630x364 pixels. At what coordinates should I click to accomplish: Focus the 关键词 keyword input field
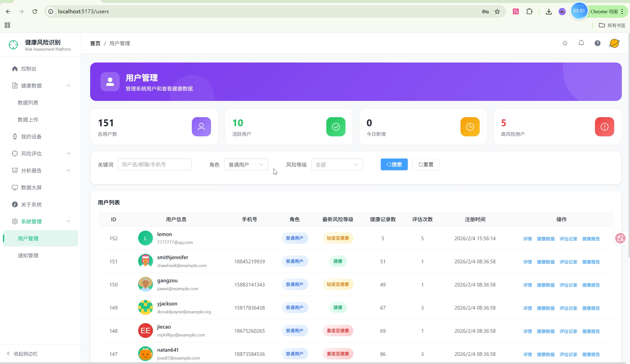154,164
